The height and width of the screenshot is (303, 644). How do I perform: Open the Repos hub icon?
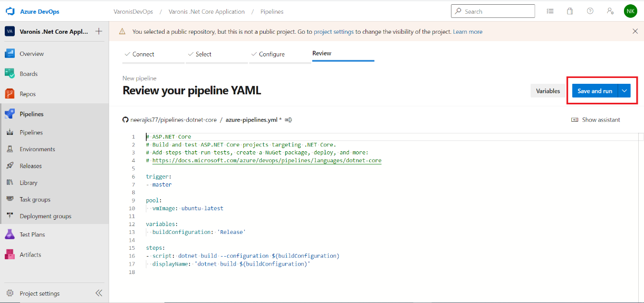pos(9,94)
